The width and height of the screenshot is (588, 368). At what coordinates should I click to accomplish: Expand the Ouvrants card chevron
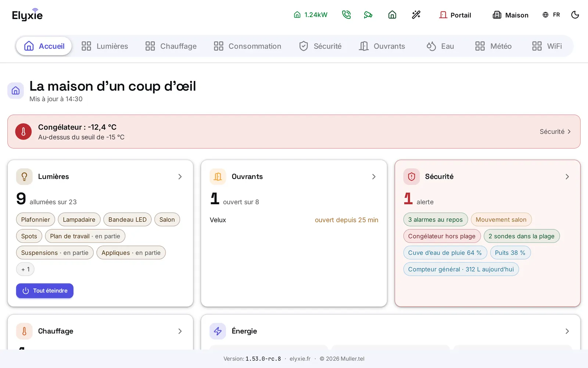(374, 177)
